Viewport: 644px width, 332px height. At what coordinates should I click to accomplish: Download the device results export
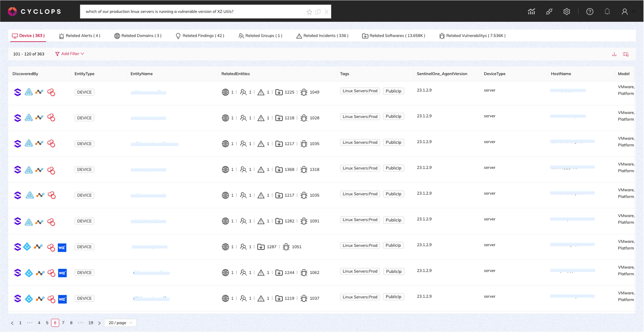click(614, 54)
